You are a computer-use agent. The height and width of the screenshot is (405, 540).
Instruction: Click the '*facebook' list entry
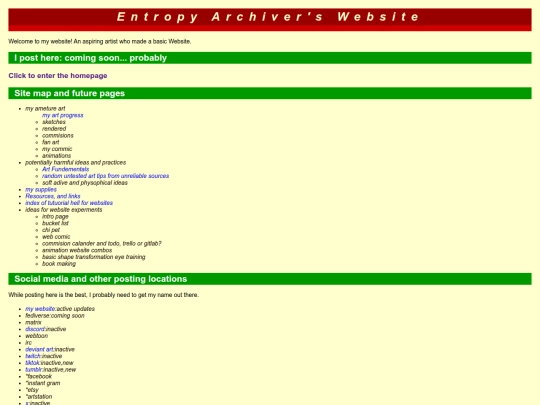(x=39, y=376)
